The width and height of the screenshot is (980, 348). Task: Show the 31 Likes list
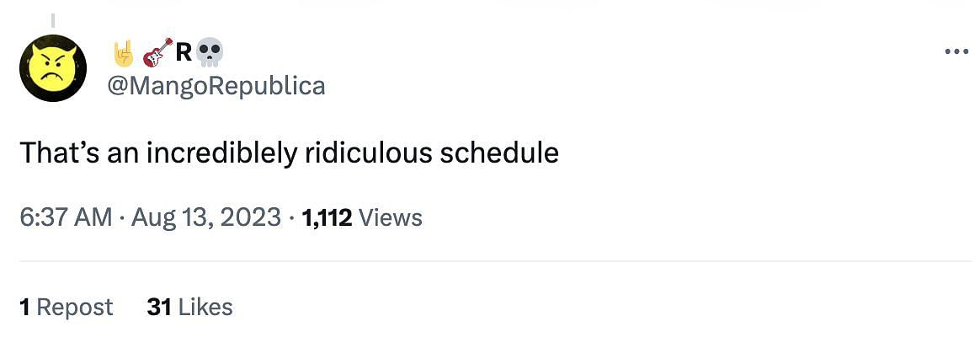click(x=189, y=308)
